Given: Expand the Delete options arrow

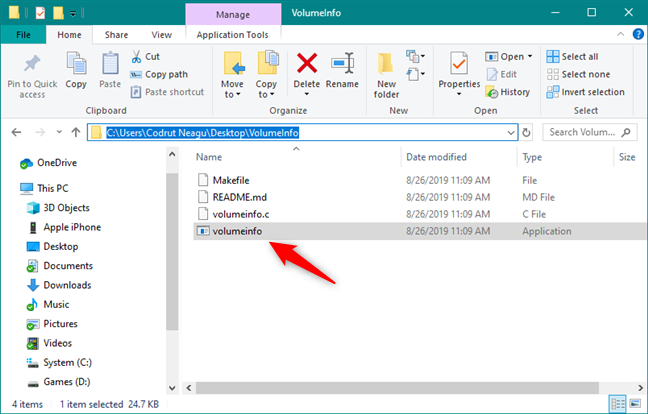Looking at the screenshot, I should (x=307, y=94).
